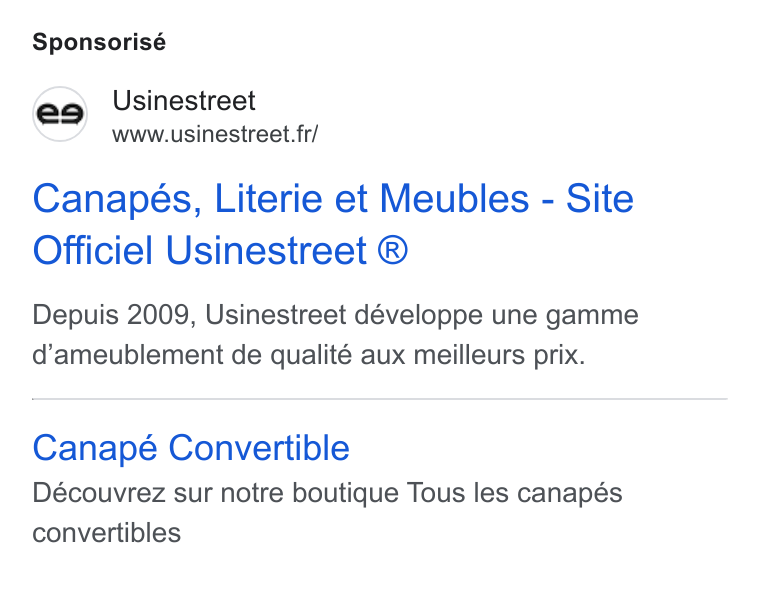
Task: Click the "Découvrez sur notre boutique" text
Action: pos(216,493)
